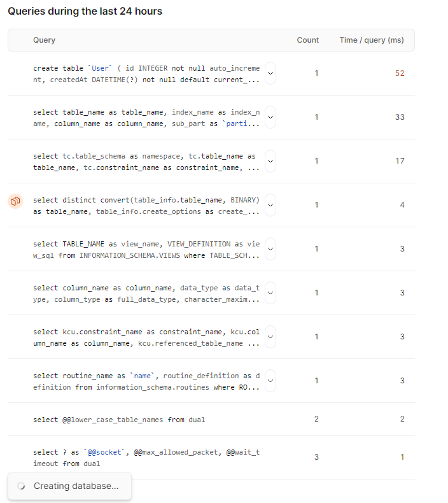Expand the select distinct convert query
This screenshot has height=503, width=448.
click(x=270, y=205)
